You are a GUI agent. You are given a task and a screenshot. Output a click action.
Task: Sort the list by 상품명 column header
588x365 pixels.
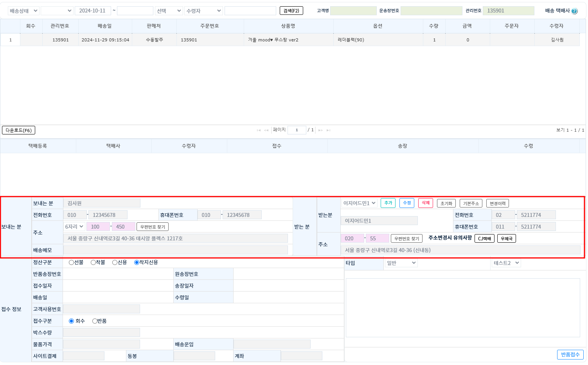tap(288, 26)
